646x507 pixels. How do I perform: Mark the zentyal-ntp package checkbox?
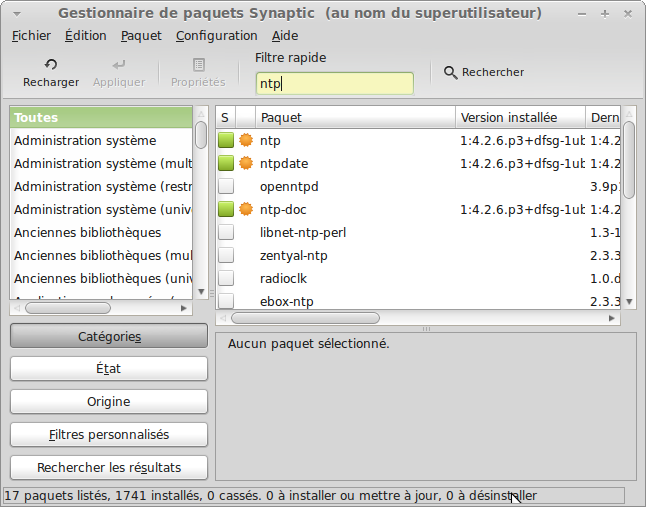tap(226, 256)
